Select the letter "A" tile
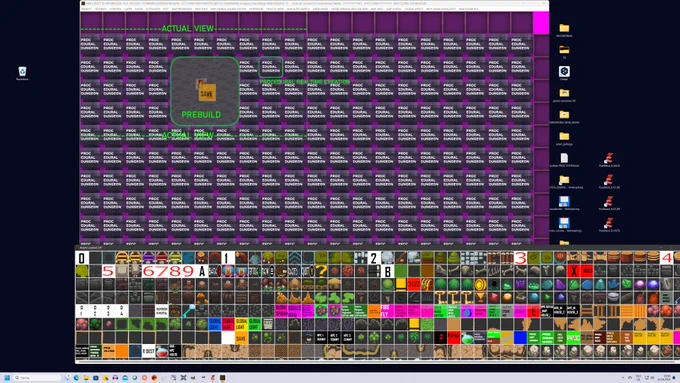Screen dimensions: 680x383 tap(201, 272)
